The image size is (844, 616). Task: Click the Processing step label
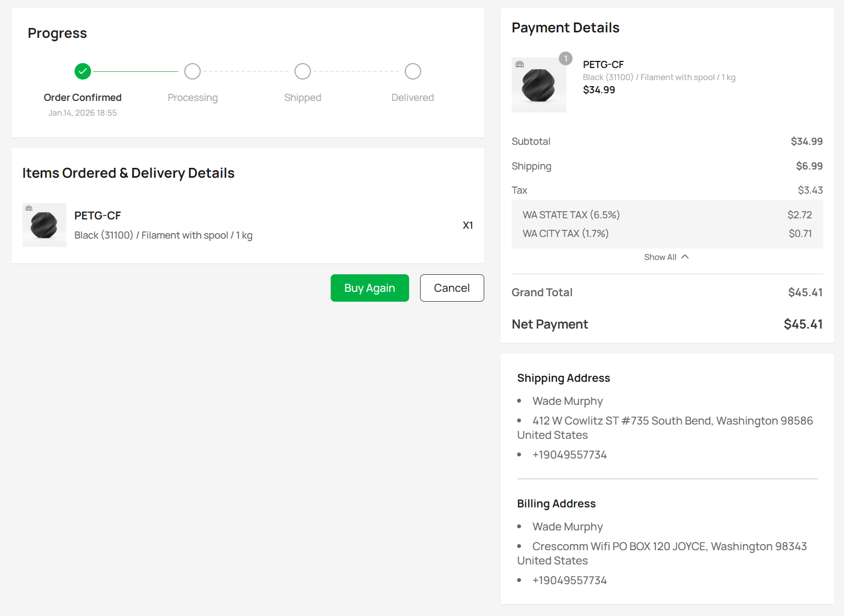(192, 98)
